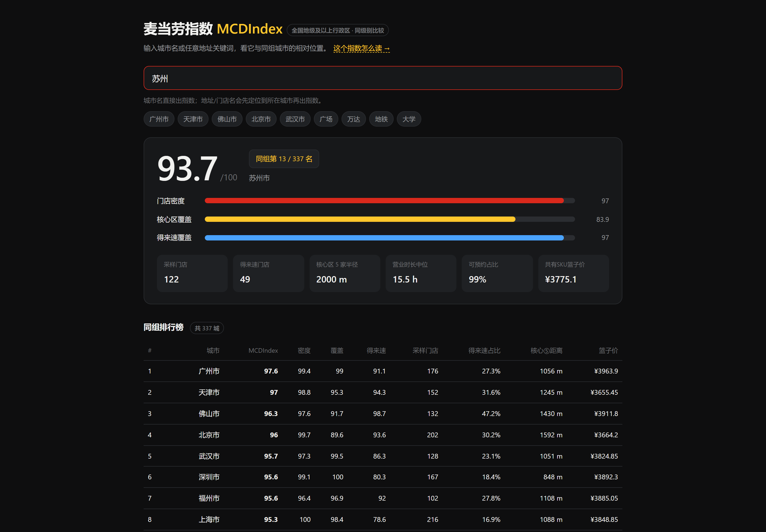Select the 上海市 row in the ranking
The height and width of the screenshot is (532, 766).
(x=383, y=519)
